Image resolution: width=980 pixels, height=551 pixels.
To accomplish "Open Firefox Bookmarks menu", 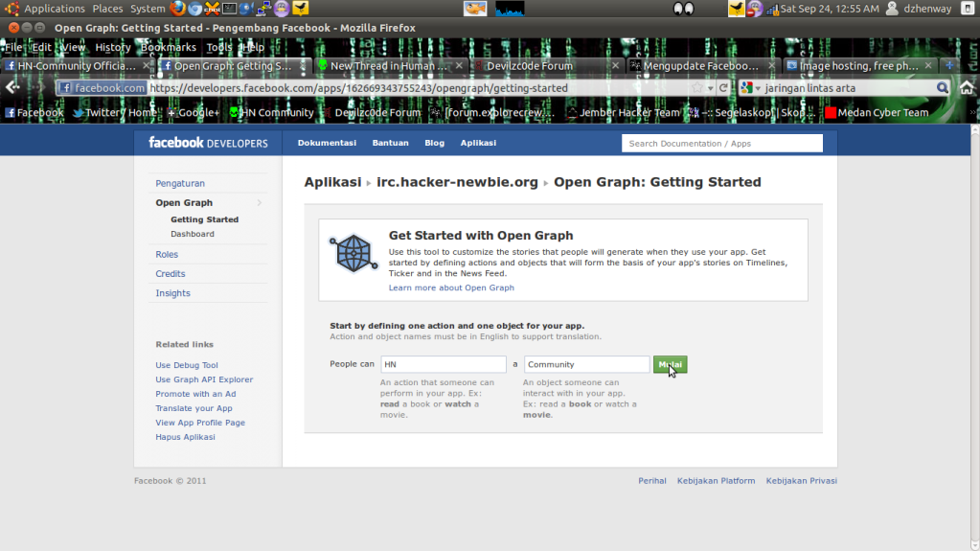I will (169, 47).
